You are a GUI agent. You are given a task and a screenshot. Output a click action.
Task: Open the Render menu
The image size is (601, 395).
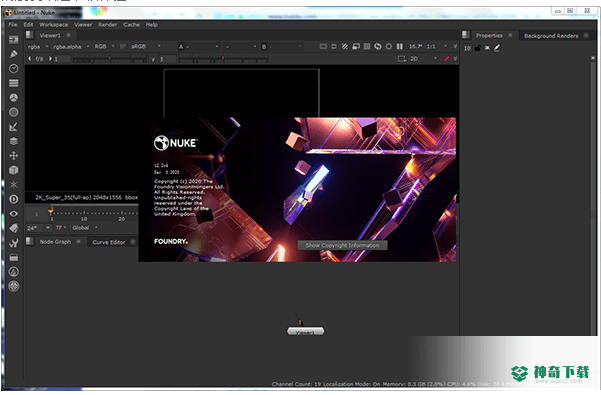[108, 25]
